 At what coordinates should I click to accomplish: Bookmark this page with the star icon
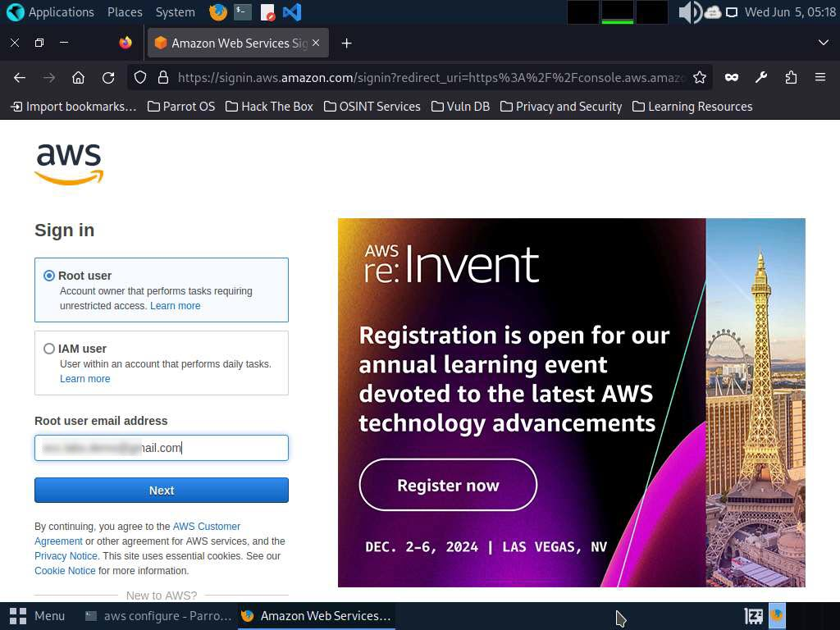[x=700, y=77]
